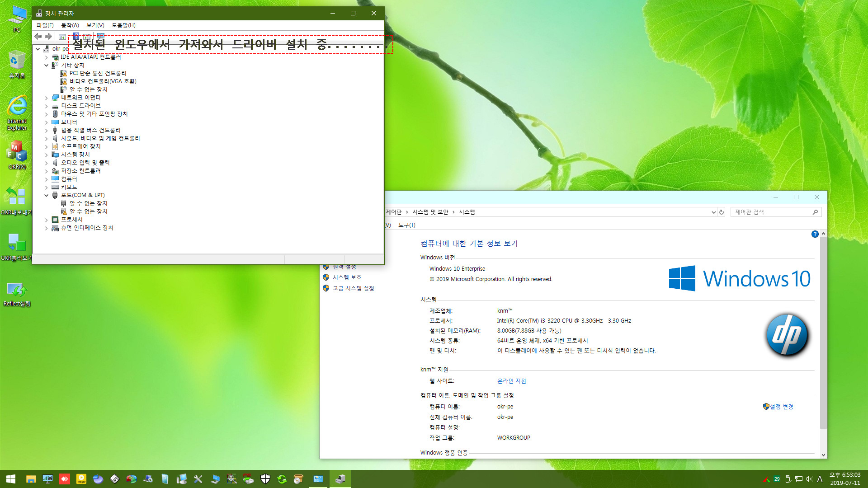
Task: Collapse the 기타 장치 node
Action: (46, 66)
